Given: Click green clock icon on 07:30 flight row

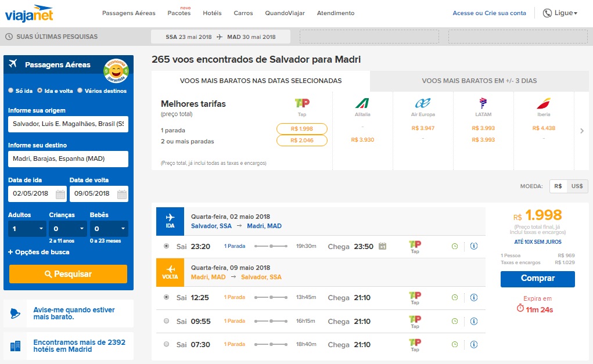Looking at the screenshot, I should 455,344.
